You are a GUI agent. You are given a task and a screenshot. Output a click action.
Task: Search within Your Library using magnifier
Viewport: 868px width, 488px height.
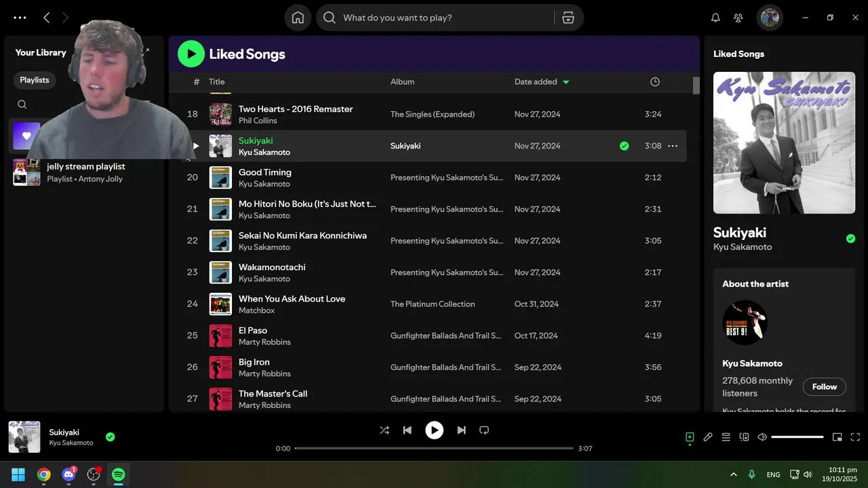[22, 104]
